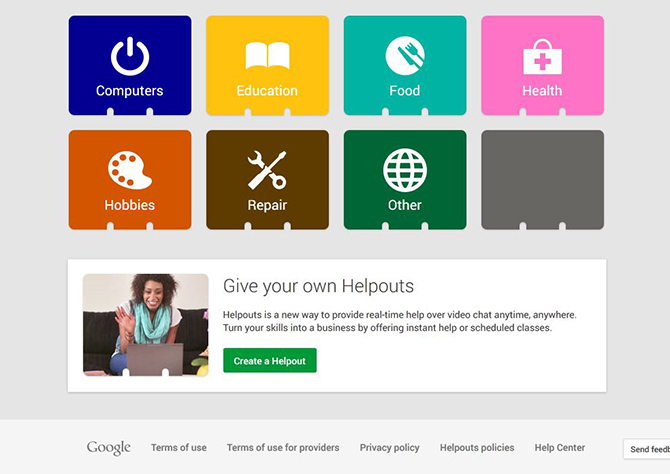670x474 pixels.
Task: Click the empty gray category tile
Action: tap(542, 180)
